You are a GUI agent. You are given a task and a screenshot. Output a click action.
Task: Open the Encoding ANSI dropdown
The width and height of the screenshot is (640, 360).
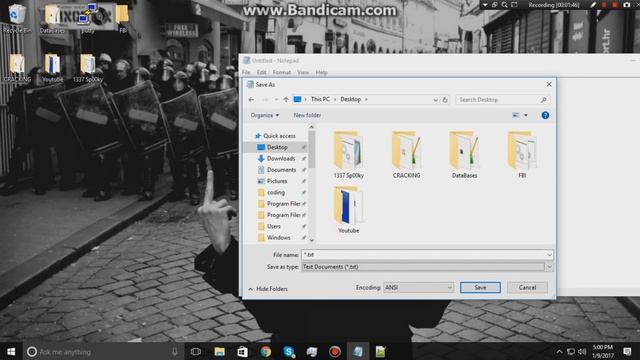tap(418, 287)
